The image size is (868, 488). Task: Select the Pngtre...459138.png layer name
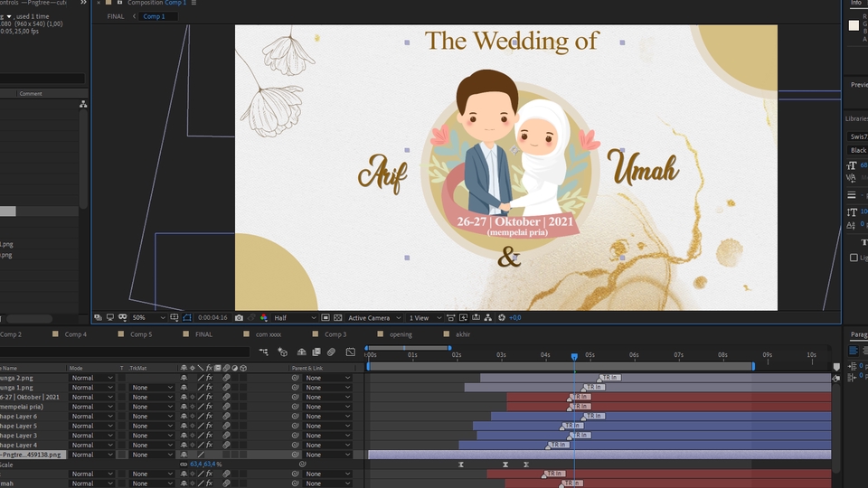tap(33, 455)
